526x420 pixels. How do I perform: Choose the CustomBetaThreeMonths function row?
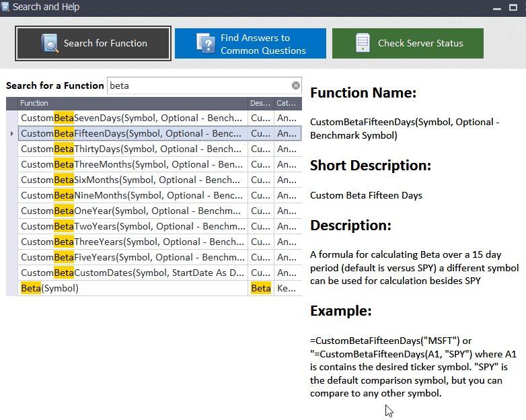coord(133,164)
